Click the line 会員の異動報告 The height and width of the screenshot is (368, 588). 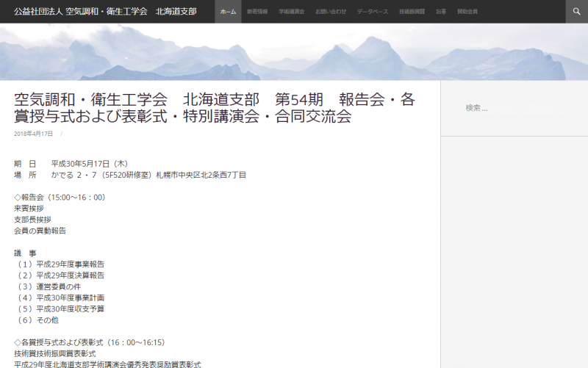(40, 231)
